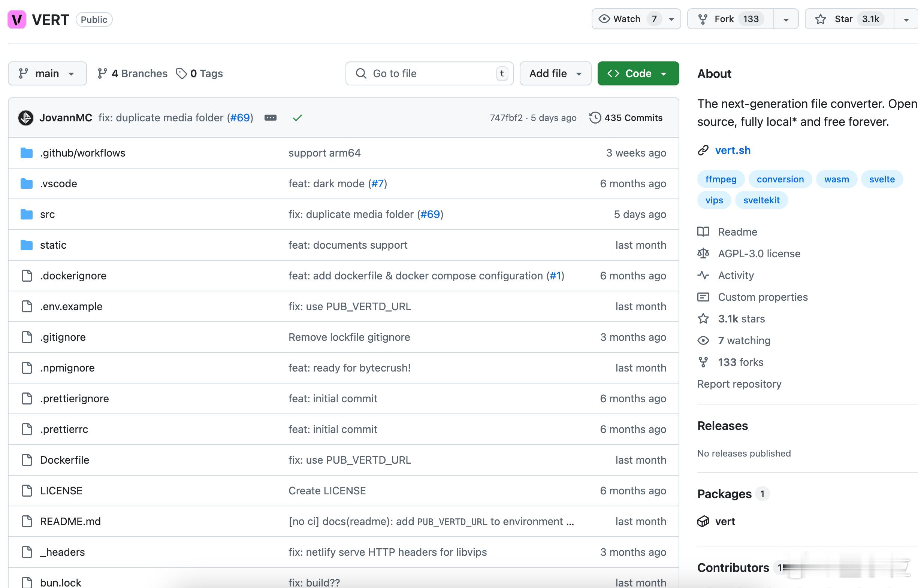Click the Fork button

click(x=730, y=19)
